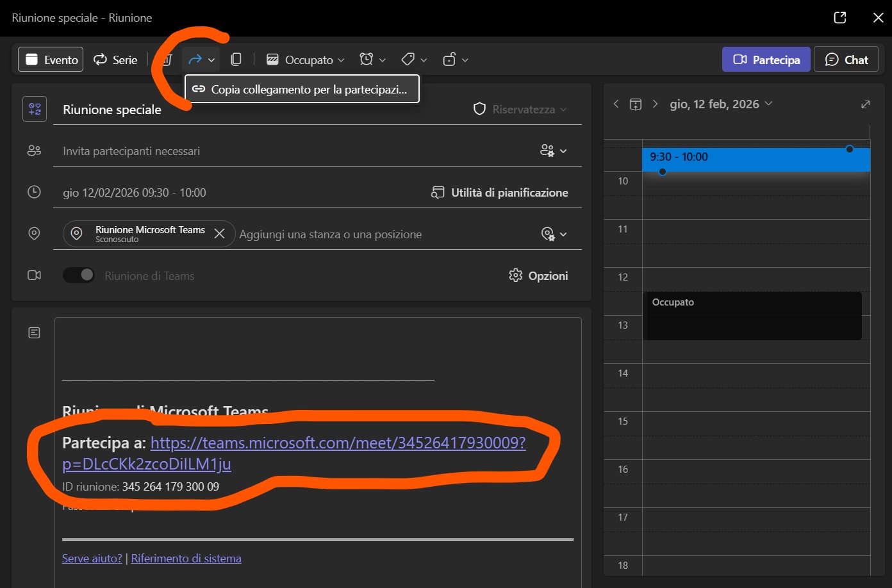Click the category tag icon

(408, 60)
